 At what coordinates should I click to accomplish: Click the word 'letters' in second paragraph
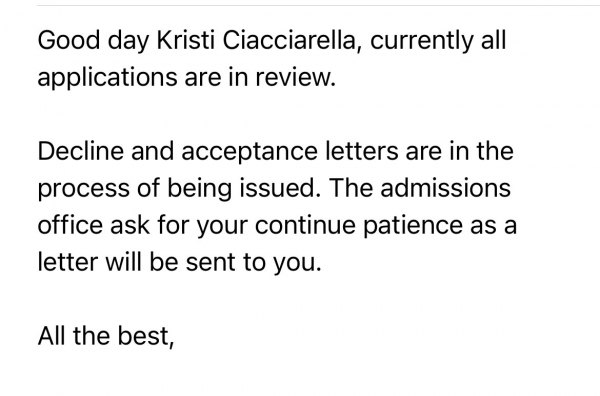tap(362, 151)
